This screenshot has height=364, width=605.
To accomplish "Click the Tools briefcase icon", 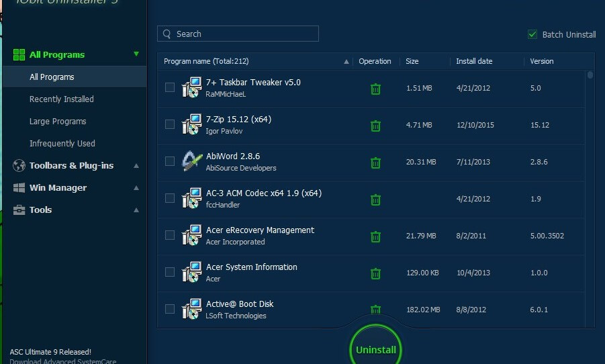I will (19, 210).
